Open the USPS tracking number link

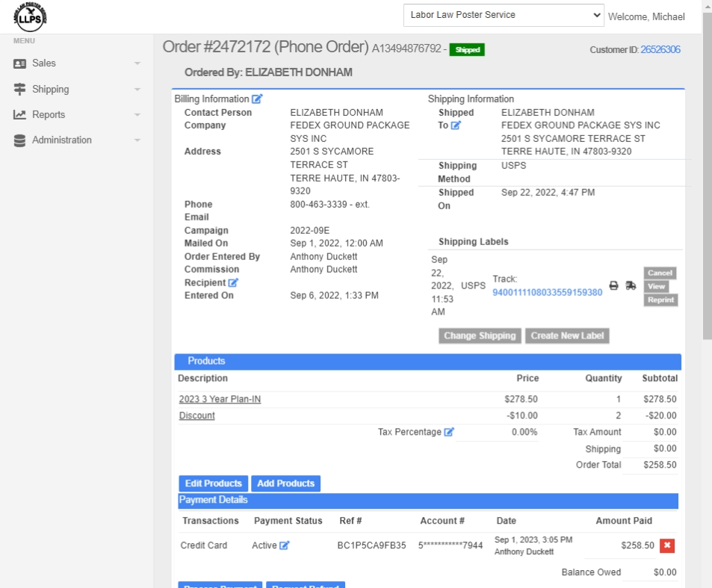547,292
